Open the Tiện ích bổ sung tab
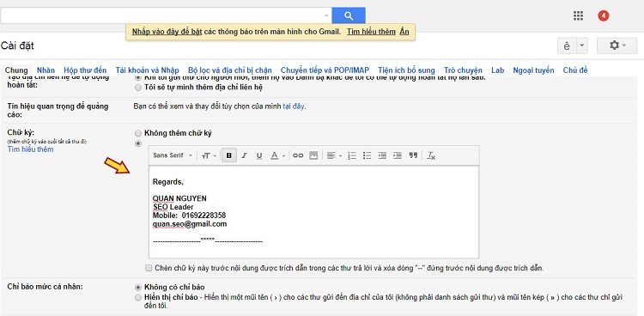 tap(406, 70)
